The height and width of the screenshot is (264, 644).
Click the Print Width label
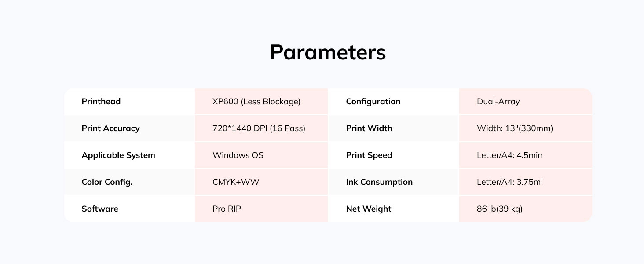369,128
